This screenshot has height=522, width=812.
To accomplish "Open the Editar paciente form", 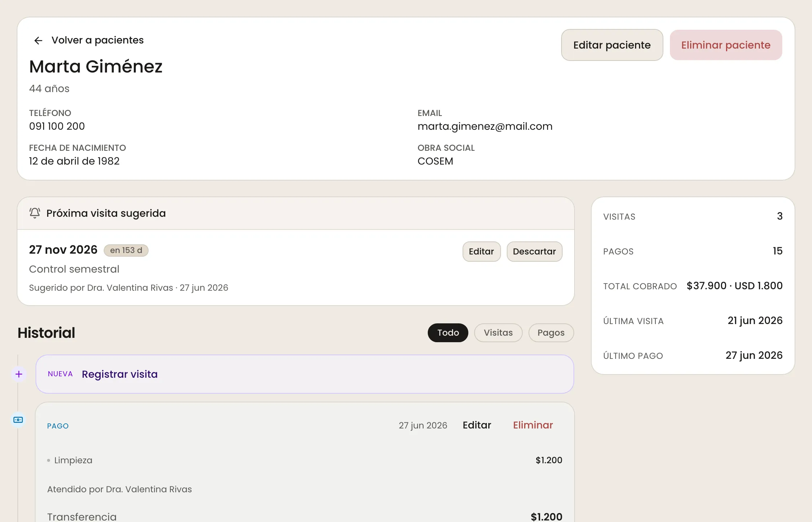I will (x=612, y=45).
